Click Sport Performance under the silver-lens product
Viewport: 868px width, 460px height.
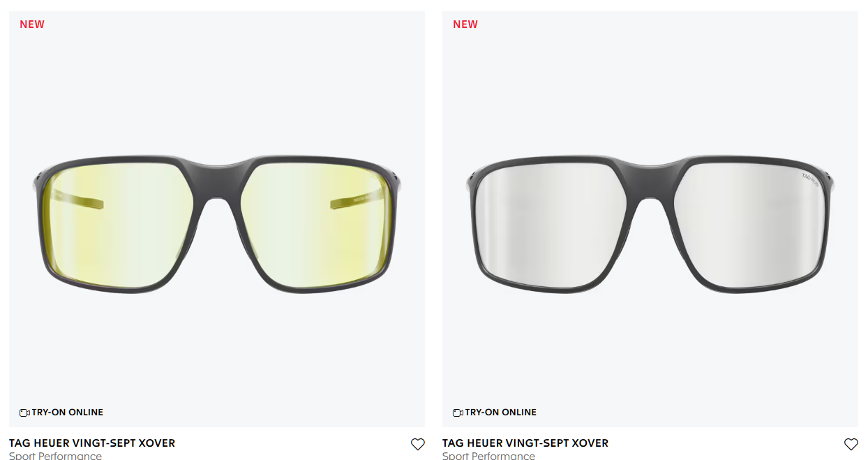[x=488, y=456]
